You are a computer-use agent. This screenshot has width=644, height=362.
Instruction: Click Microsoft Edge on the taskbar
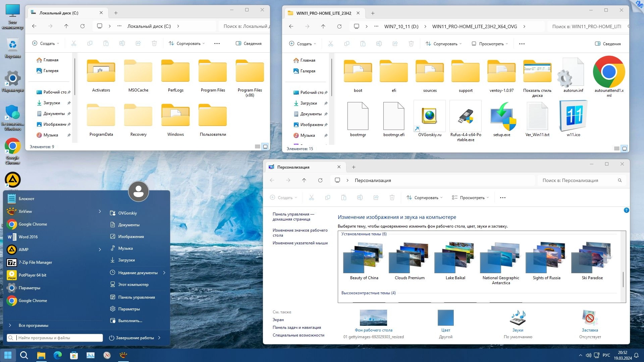coord(58,355)
